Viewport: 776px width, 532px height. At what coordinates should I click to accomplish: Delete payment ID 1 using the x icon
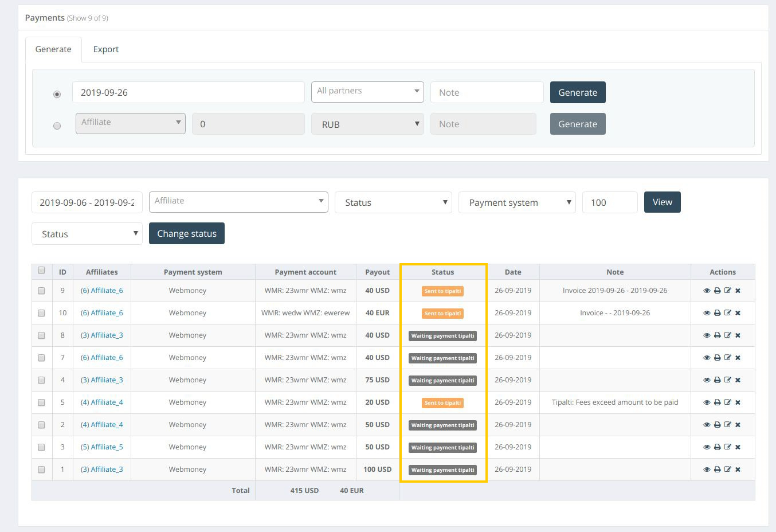coord(738,469)
